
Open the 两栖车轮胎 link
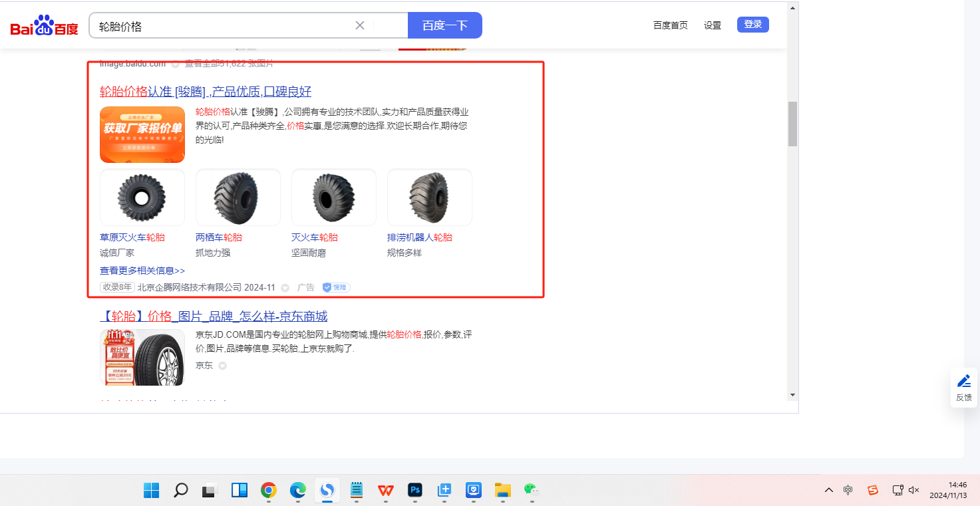click(219, 237)
